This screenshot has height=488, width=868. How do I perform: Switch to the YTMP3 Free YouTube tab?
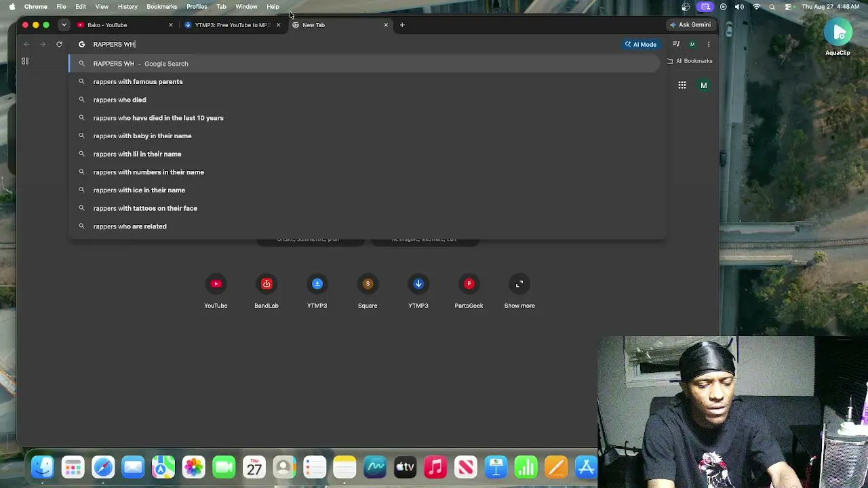[232, 25]
